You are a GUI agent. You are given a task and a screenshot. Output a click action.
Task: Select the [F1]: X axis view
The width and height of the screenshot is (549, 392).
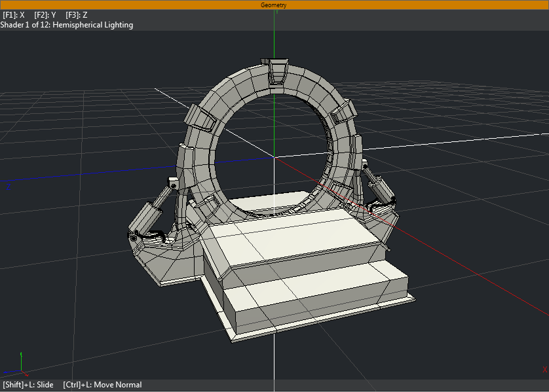[x=14, y=15]
